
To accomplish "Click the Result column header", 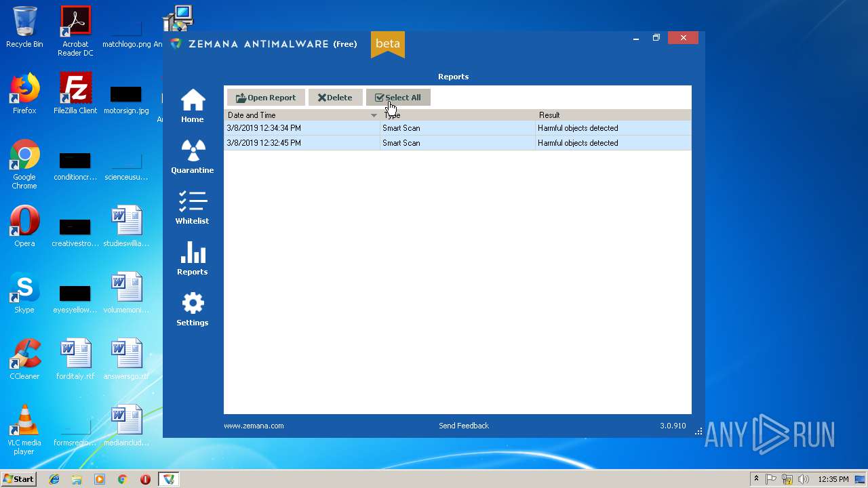I will (x=613, y=115).
